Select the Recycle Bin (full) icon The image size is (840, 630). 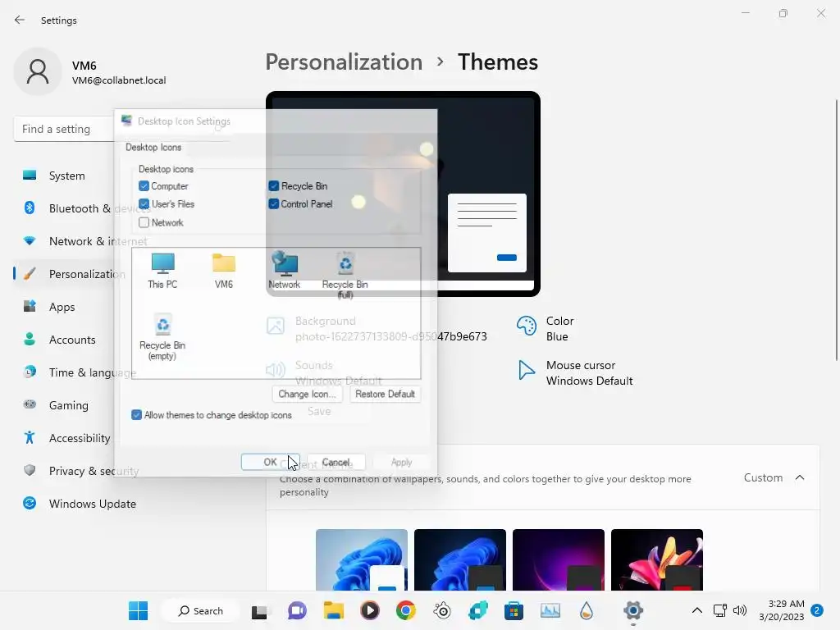(345, 276)
